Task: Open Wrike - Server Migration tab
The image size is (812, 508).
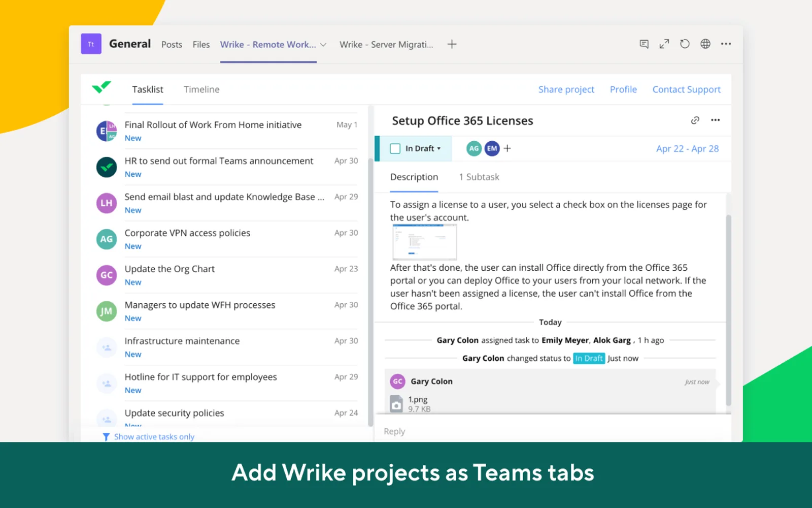Action: [386, 45]
